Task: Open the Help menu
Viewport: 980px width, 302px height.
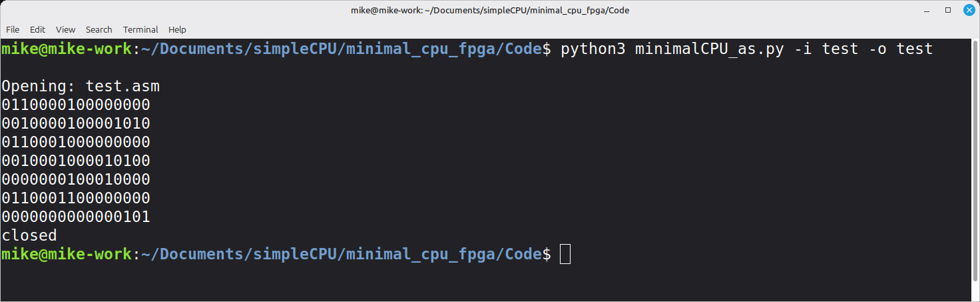Action: (177, 29)
